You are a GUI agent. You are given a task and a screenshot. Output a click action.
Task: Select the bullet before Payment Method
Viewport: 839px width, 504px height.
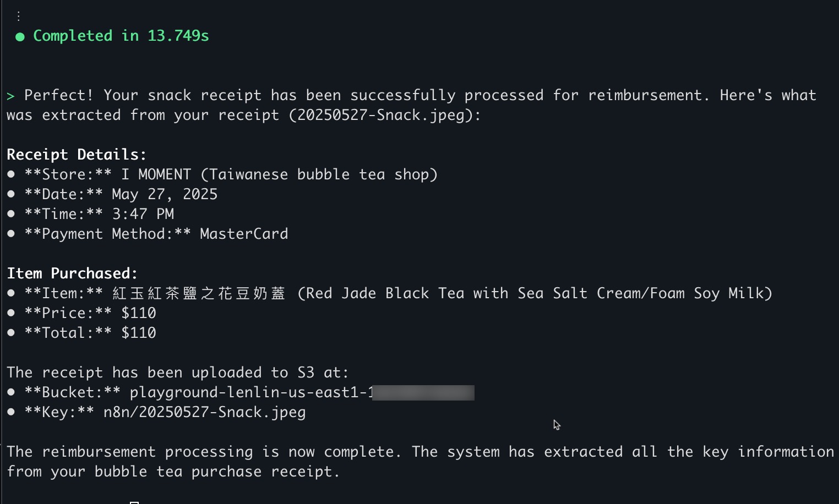(11, 234)
